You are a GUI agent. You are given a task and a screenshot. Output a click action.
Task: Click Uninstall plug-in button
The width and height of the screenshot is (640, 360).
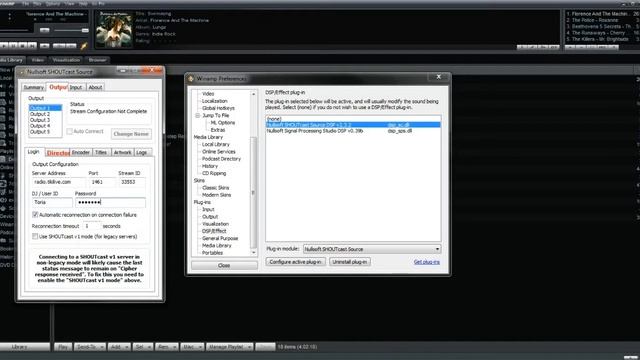pyautogui.click(x=350, y=262)
